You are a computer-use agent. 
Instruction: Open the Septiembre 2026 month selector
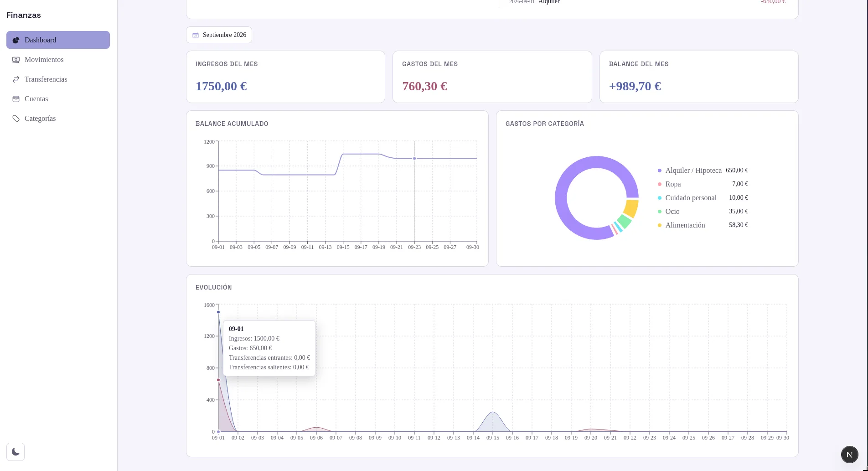[219, 35]
